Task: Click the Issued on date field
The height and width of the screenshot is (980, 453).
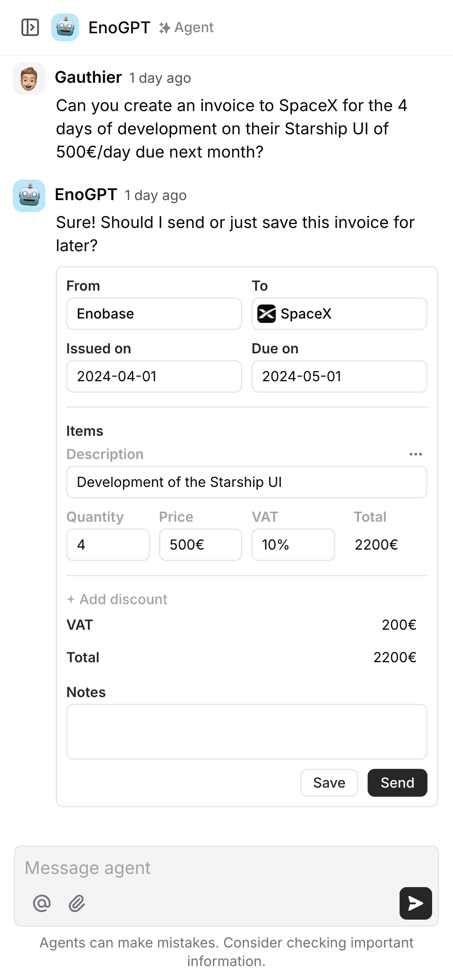Action: click(x=154, y=377)
